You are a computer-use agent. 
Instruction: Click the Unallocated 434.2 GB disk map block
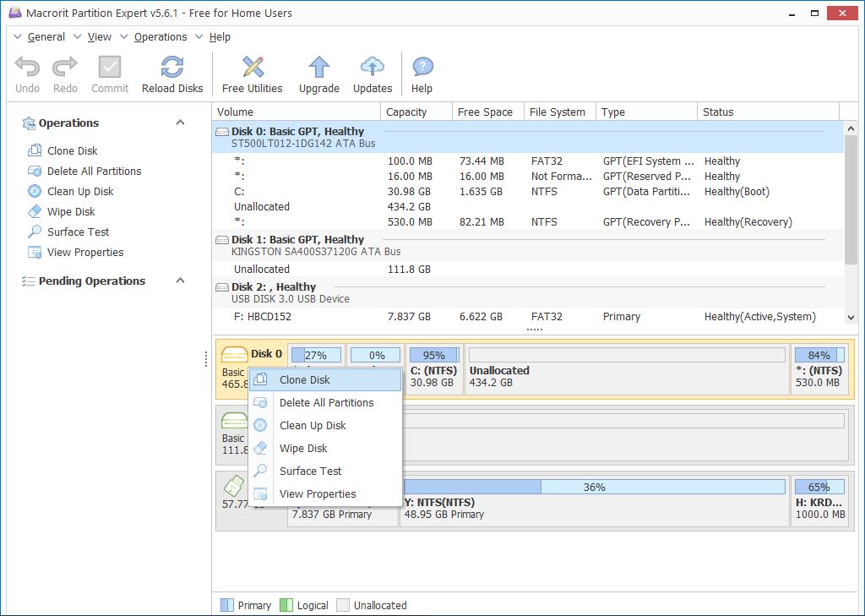[x=626, y=376]
